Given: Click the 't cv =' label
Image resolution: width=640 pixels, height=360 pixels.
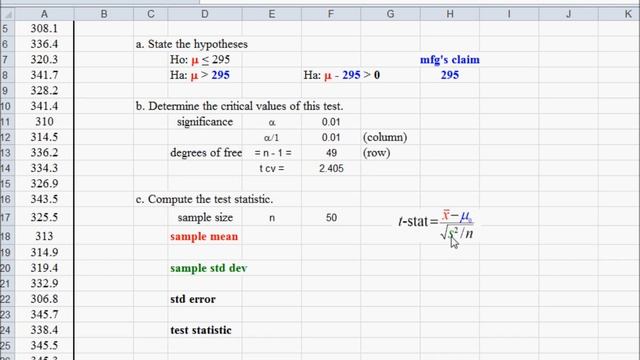Looking at the screenshot, I should coord(272,168).
